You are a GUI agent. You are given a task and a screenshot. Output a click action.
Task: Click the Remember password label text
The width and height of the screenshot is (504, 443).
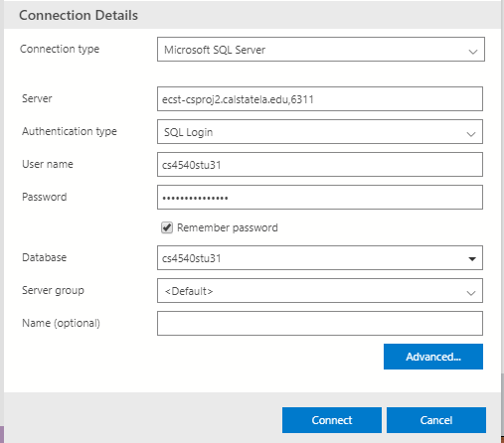pos(228,227)
